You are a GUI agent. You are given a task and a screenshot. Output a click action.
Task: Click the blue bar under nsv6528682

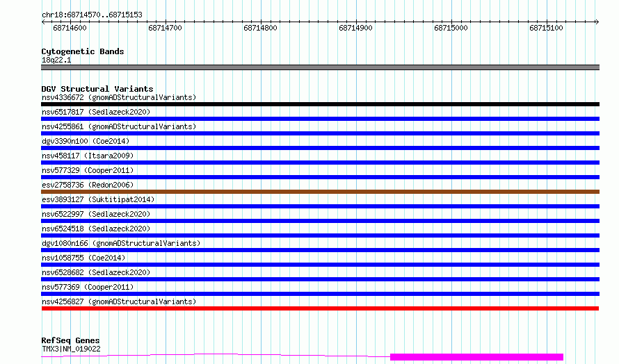320,279
